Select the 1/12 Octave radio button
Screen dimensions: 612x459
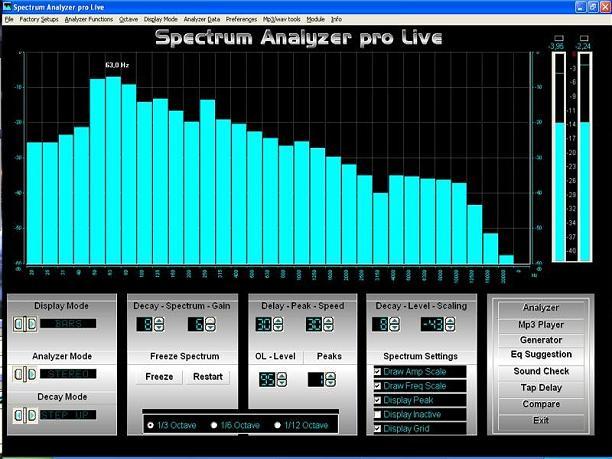point(278,425)
